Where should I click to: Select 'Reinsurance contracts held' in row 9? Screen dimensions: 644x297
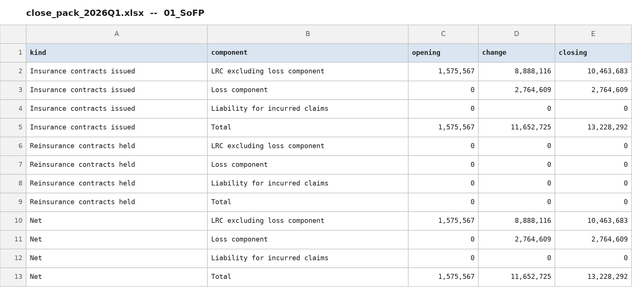tap(117, 202)
